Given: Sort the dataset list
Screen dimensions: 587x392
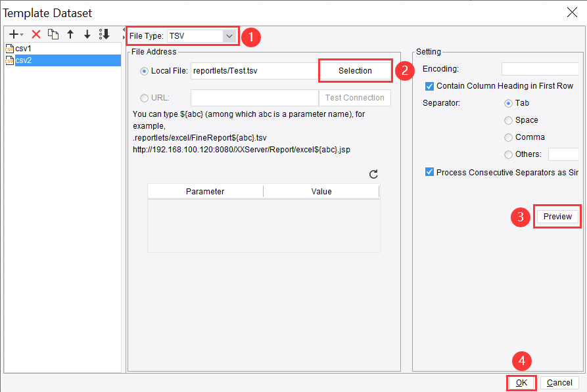Looking at the screenshot, I should (x=105, y=34).
